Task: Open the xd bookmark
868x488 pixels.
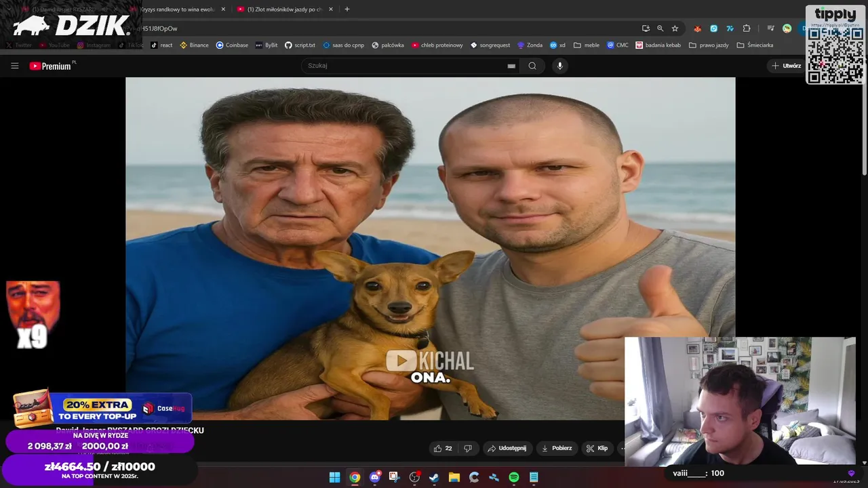Action: click(557, 45)
